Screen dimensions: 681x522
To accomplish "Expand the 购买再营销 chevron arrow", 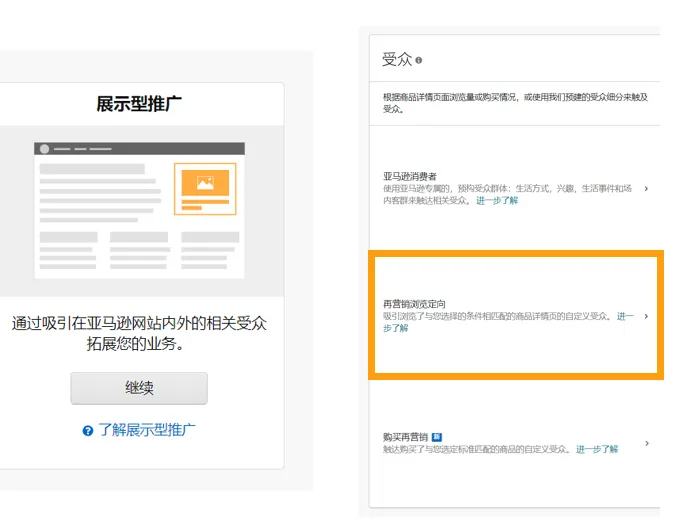I will click(647, 443).
